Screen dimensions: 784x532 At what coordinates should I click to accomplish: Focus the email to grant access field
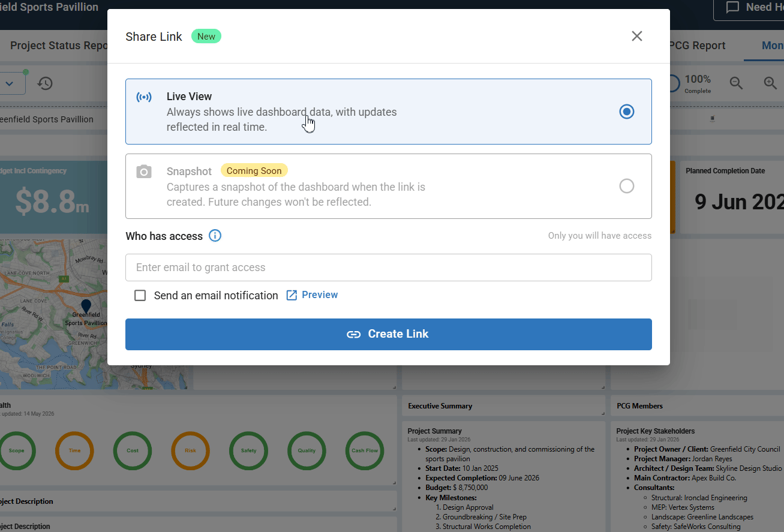[x=389, y=267]
